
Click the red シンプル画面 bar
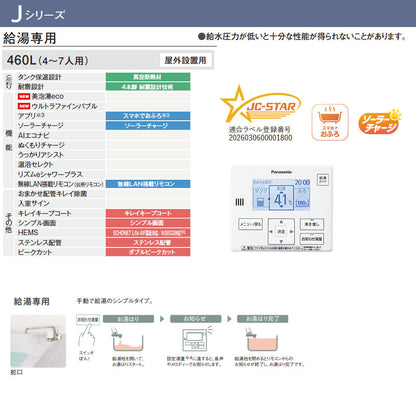pyautogui.click(x=148, y=223)
